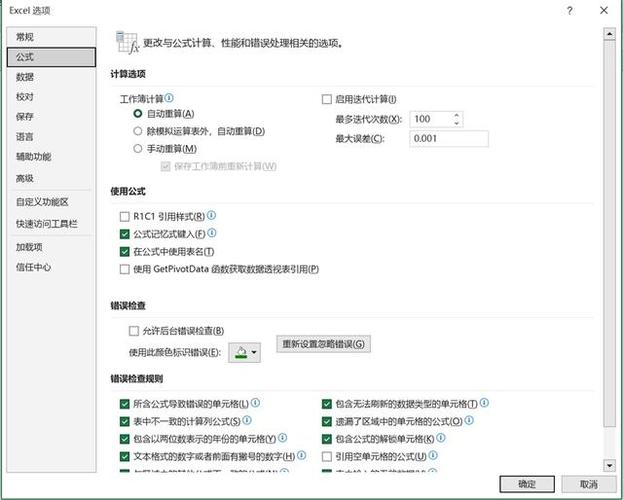Uncheck 所含公式导致错误的单元格 rule
Viewport: 623px width, 500px height.
click(124, 404)
